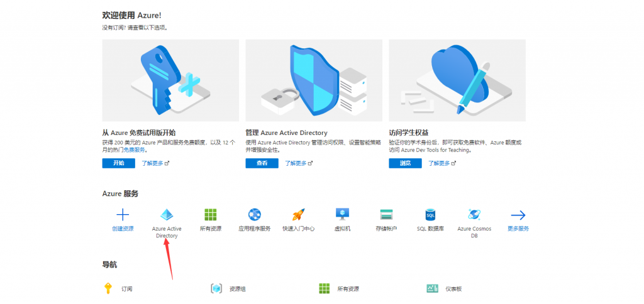Open 了解更多 link under free trial card
644x304 pixels.
pos(156,163)
